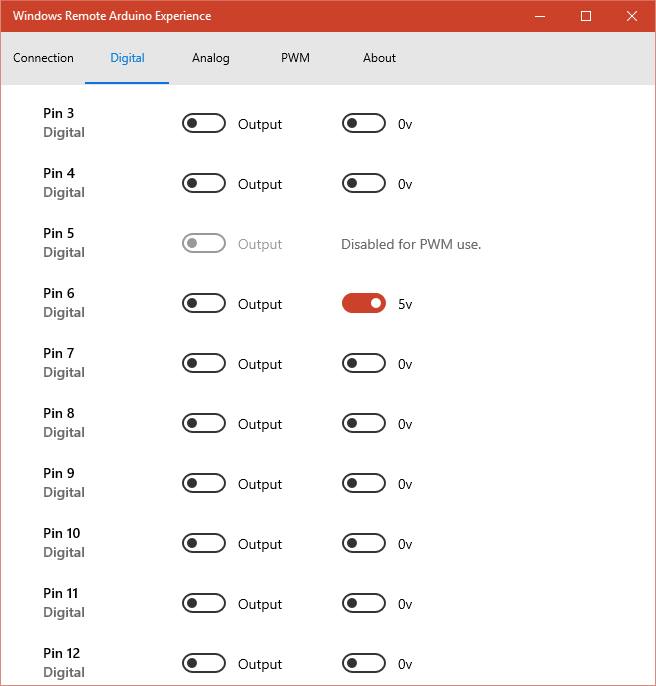Toggle Pin 3 Output mode switch
The height and width of the screenshot is (686, 656).
(x=204, y=123)
